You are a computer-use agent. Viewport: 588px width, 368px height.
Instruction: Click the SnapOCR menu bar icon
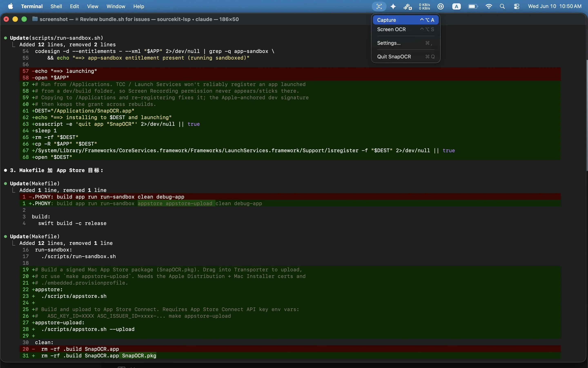pos(379,6)
